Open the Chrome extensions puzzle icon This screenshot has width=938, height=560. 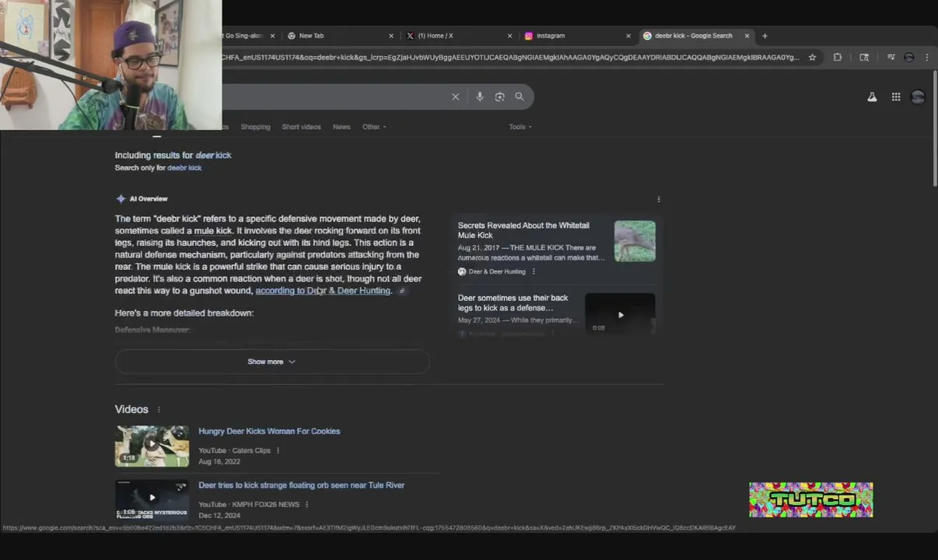(x=838, y=57)
